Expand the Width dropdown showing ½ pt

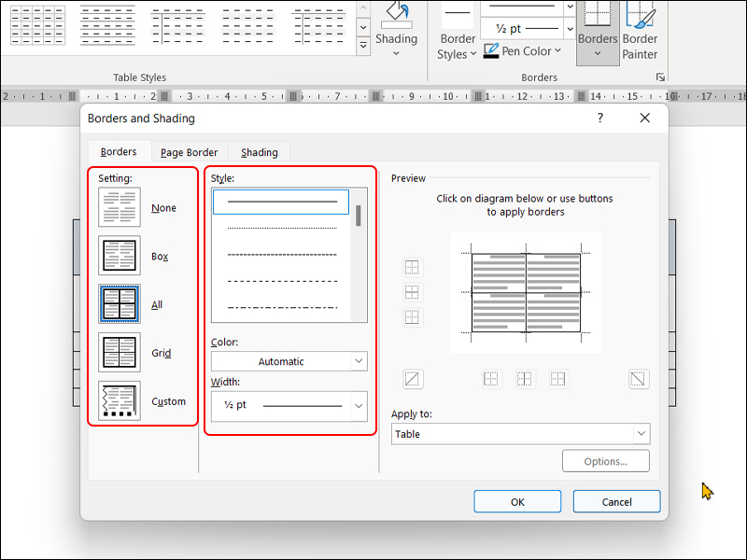coord(289,406)
